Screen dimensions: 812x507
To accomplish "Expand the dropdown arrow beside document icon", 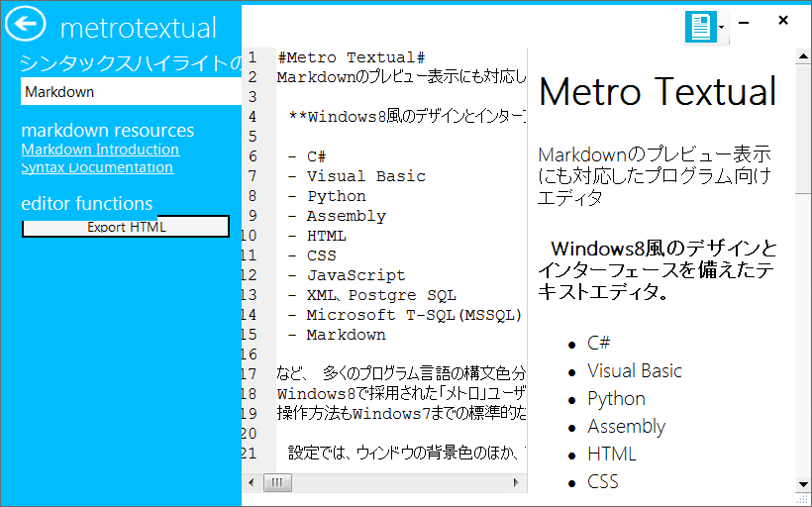I will [x=722, y=28].
